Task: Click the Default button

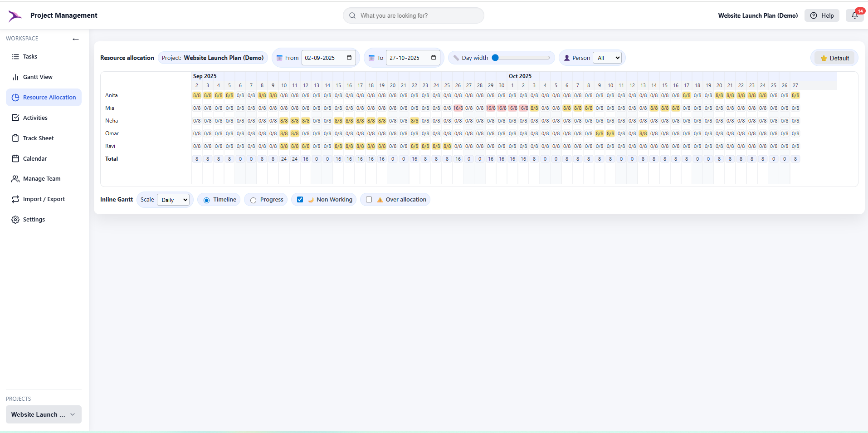Action: point(834,58)
